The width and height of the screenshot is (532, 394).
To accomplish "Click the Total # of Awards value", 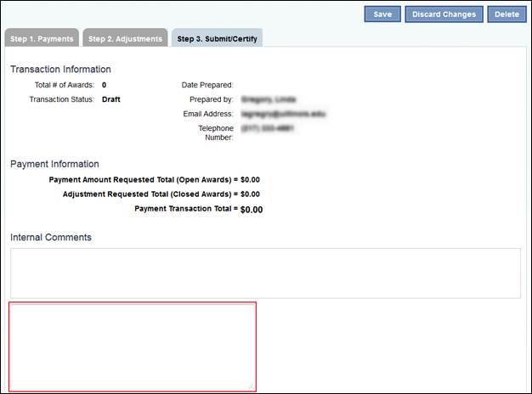I will pos(104,85).
